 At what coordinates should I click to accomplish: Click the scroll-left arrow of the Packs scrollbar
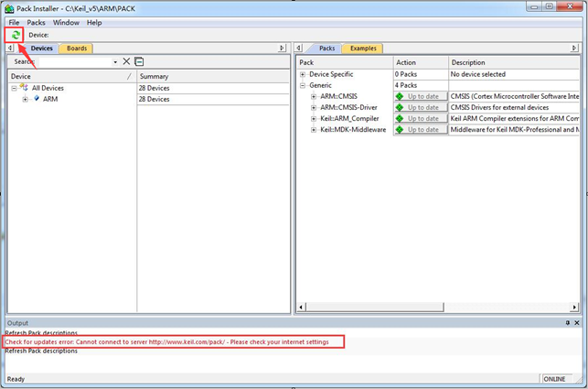(301, 308)
